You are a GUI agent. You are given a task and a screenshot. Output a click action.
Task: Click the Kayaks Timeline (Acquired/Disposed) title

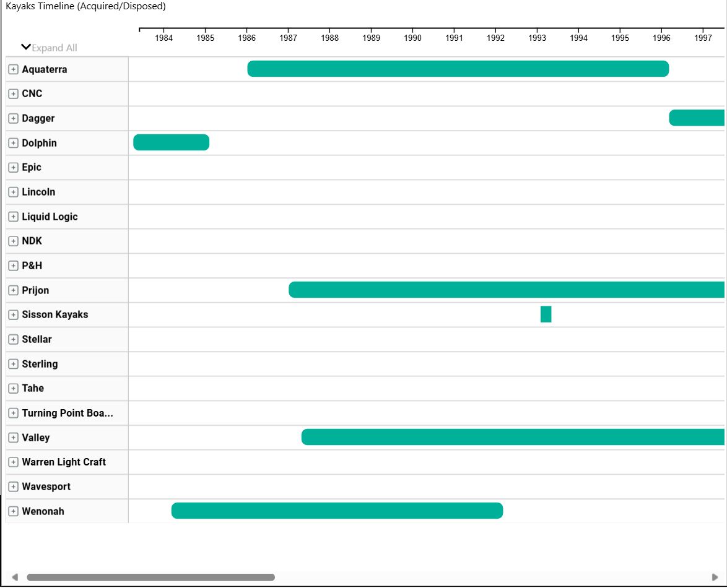(x=85, y=6)
